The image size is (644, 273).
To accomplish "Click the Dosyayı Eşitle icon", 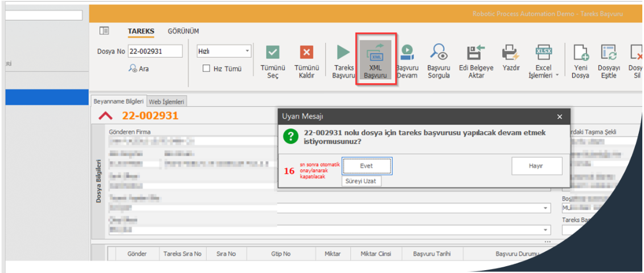I will tap(609, 52).
